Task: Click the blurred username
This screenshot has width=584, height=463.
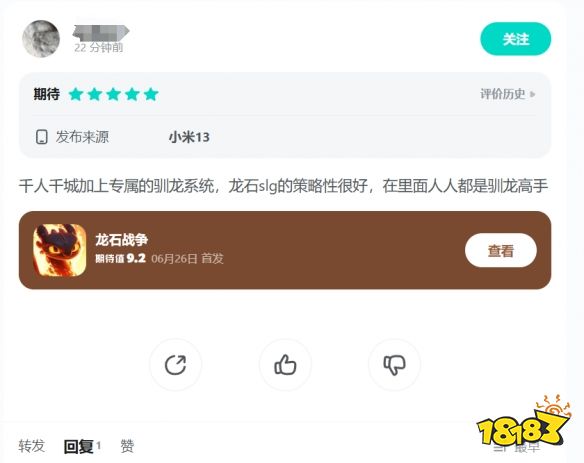Action: point(101,32)
